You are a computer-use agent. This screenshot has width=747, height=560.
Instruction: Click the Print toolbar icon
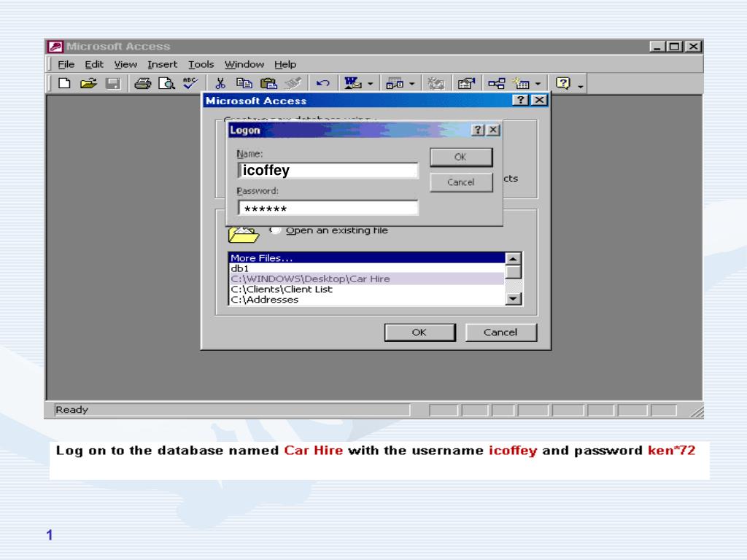[x=142, y=84]
